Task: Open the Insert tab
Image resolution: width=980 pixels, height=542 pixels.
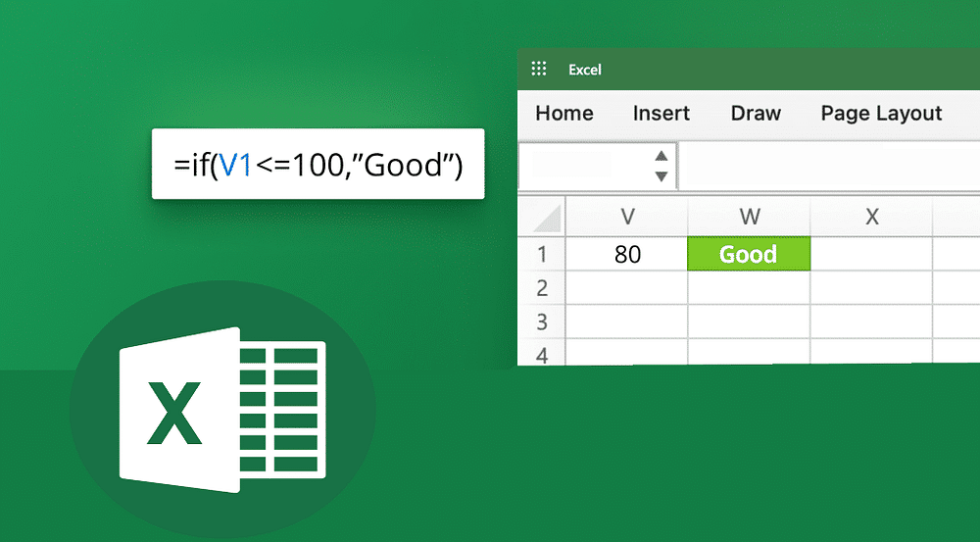Action: (661, 114)
